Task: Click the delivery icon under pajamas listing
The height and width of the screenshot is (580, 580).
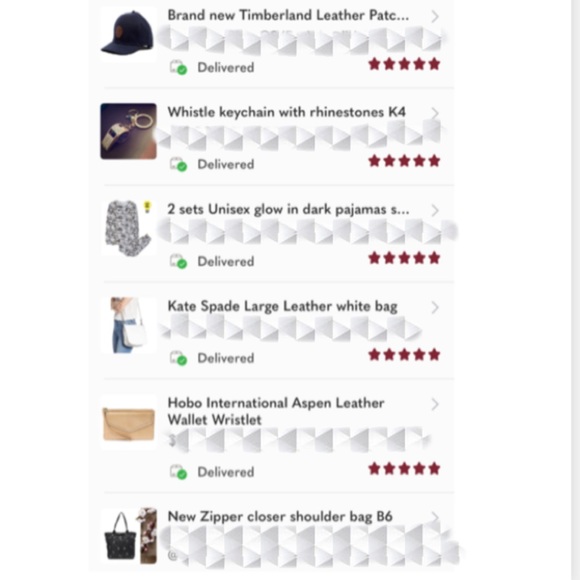Action: point(178,261)
